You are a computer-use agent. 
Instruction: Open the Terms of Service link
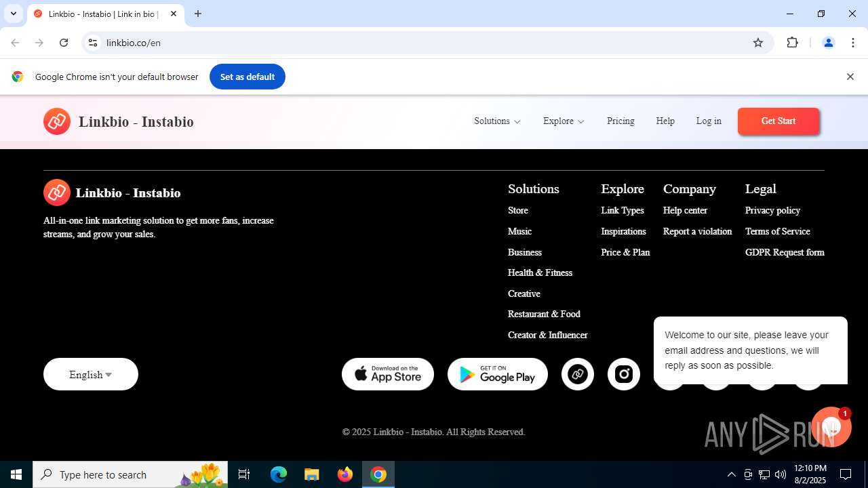[x=778, y=232]
